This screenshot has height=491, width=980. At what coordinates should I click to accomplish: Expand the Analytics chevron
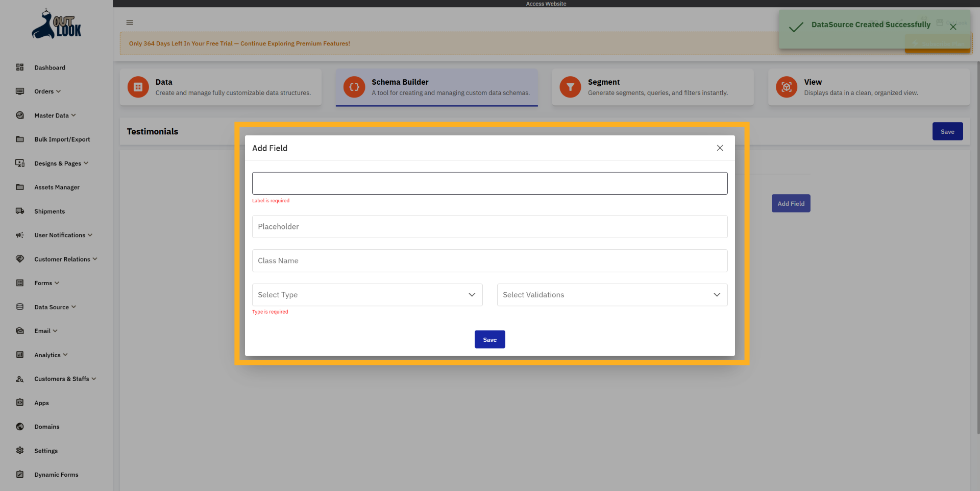65,355
